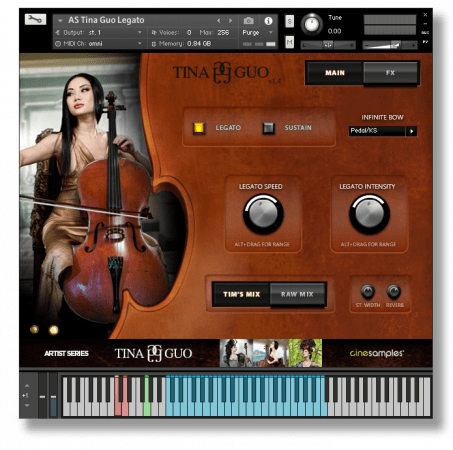Solo the instrument with S button
The image size is (453, 450).
coord(289,21)
